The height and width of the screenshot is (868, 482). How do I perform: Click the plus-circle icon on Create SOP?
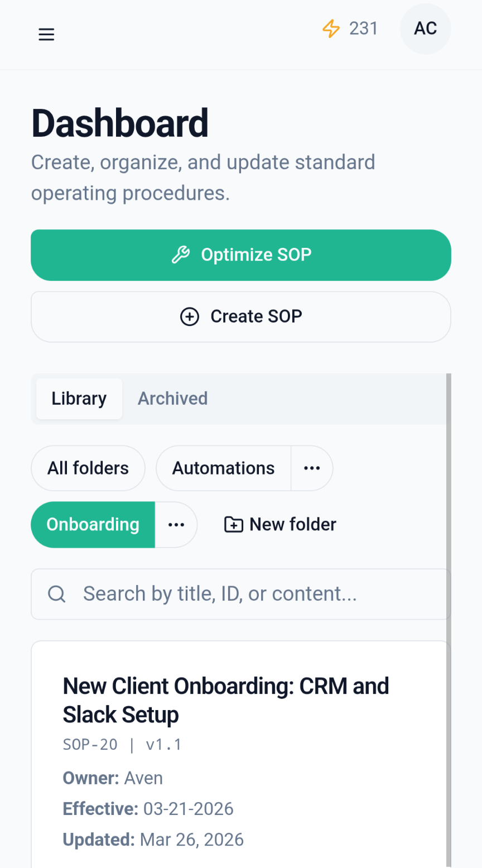190,316
